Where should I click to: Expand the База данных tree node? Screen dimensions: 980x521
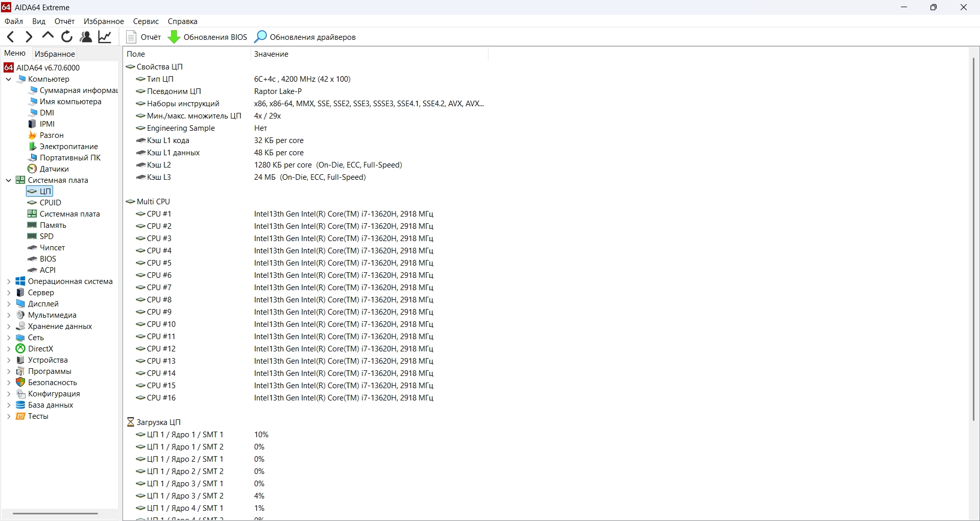[9, 405]
